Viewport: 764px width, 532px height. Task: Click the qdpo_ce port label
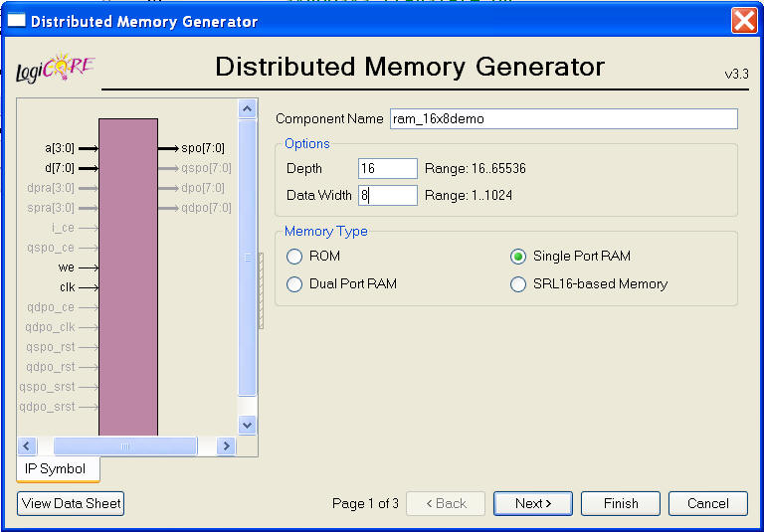51,307
